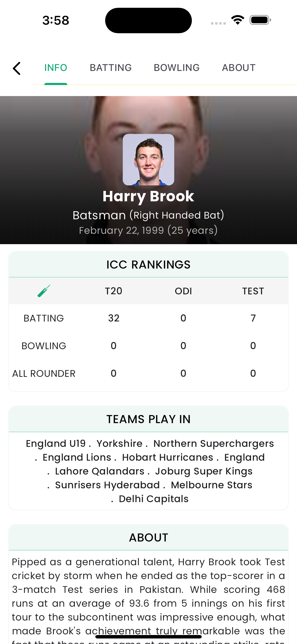
Task: Tap the TEAMS PLAY IN header
Action: pyautogui.click(x=148, y=419)
